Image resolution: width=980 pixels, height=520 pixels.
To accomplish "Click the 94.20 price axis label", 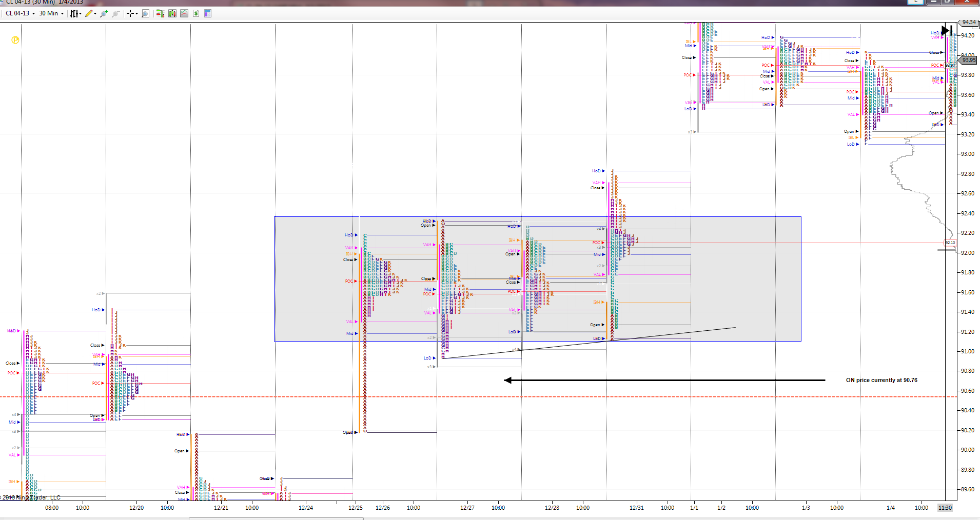I will click(968, 35).
